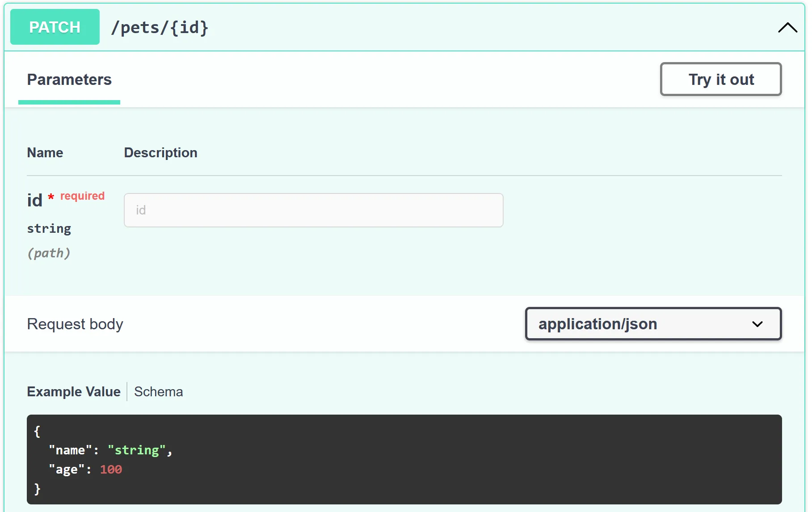
Task: Switch to the Schema tab
Action: click(158, 392)
